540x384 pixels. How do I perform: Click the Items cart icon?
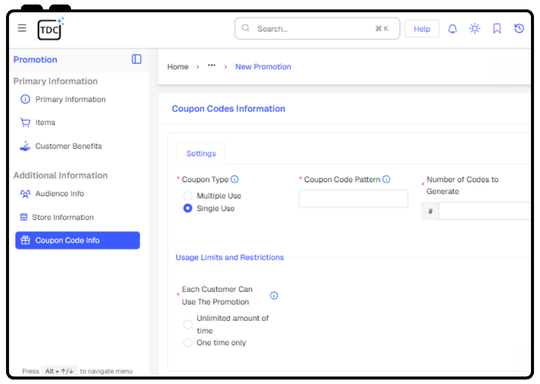point(25,122)
